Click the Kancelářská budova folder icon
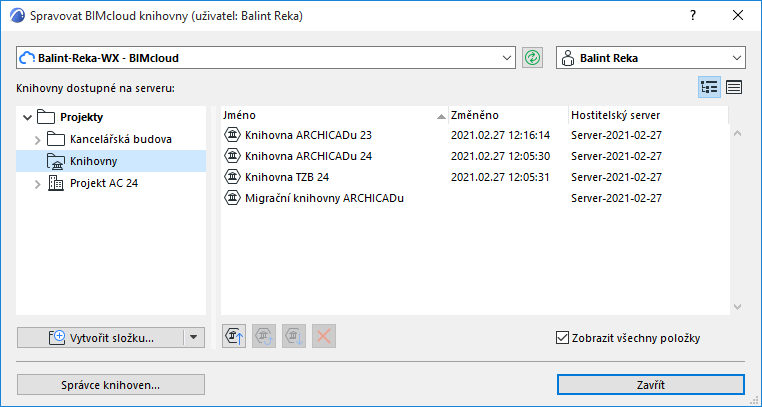The width and height of the screenshot is (762, 407). tap(56, 139)
